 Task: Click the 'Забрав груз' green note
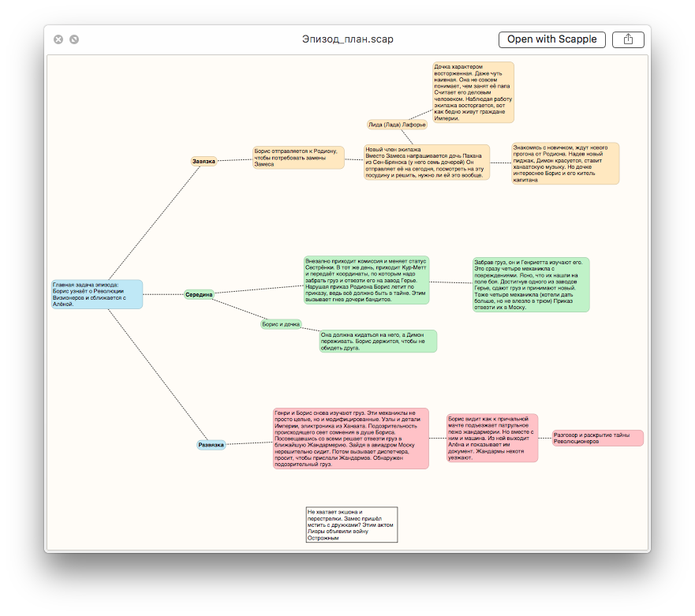click(531, 285)
